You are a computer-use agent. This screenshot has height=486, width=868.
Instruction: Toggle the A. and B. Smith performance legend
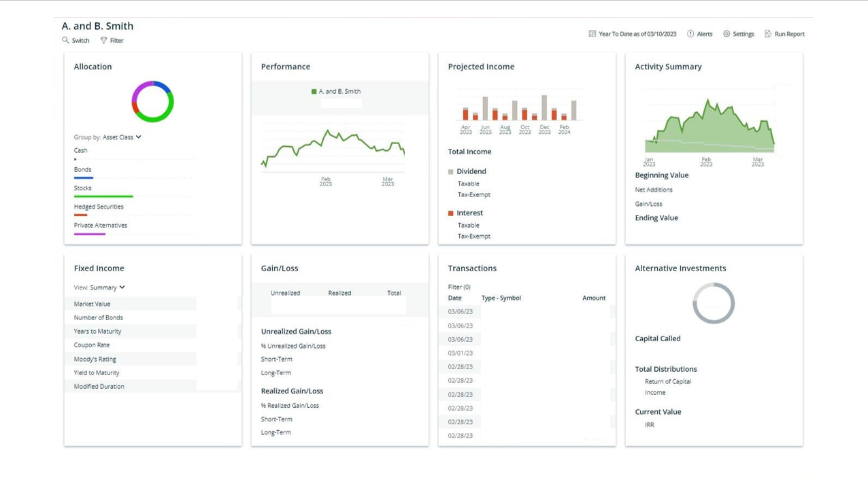337,91
